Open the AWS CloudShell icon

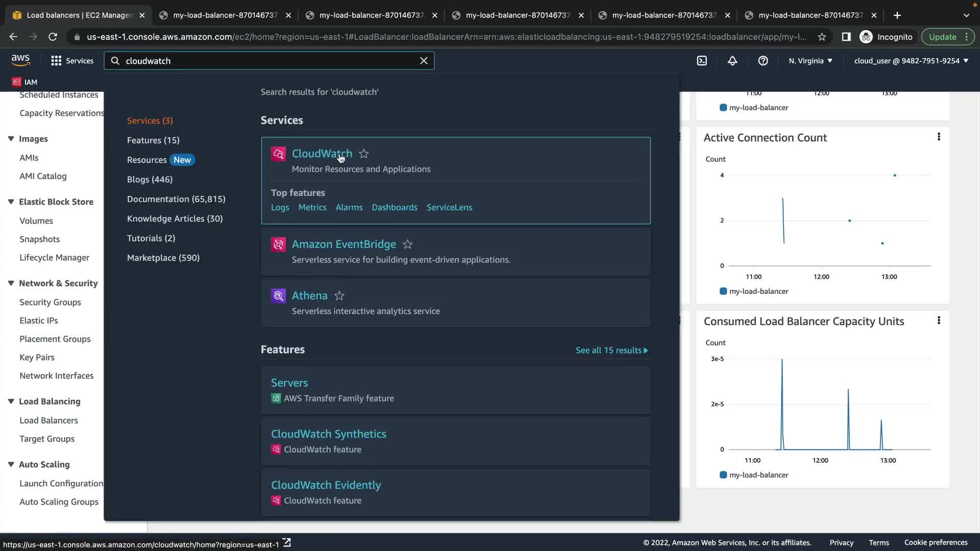pyautogui.click(x=702, y=61)
